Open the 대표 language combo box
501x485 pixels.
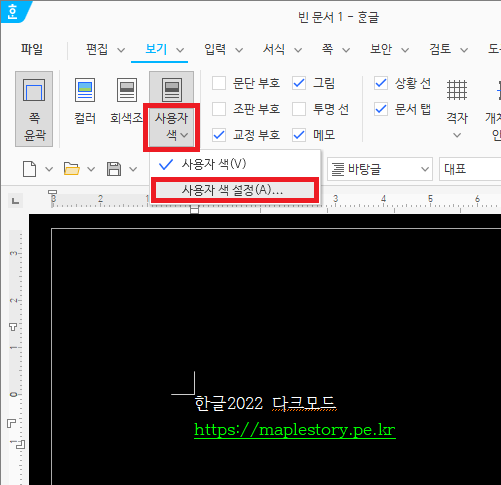470,169
